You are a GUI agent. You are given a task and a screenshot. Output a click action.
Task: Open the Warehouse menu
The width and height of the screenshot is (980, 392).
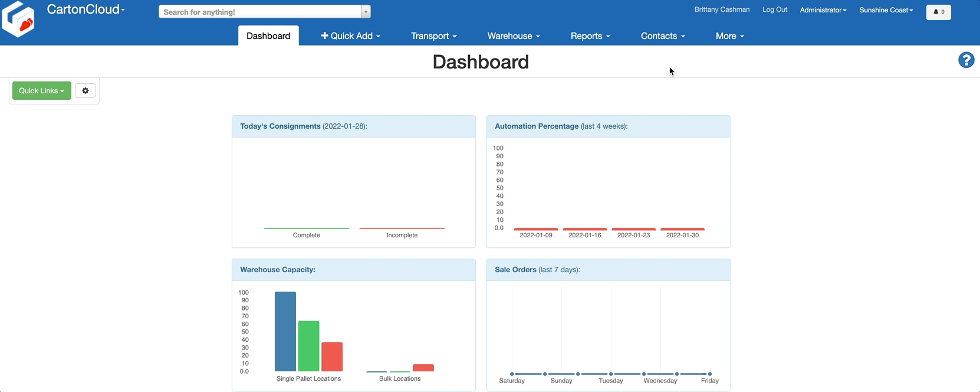coord(513,36)
